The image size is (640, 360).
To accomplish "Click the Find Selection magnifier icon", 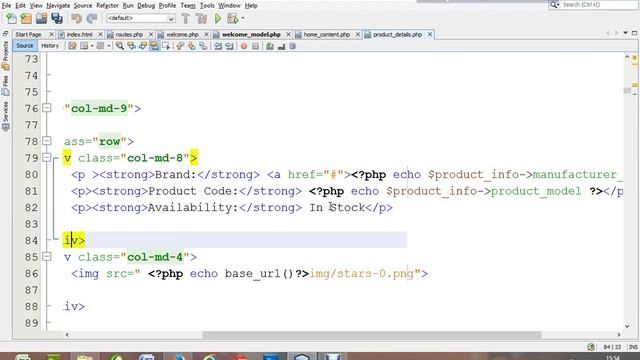I will pyautogui.click(x=120, y=46).
